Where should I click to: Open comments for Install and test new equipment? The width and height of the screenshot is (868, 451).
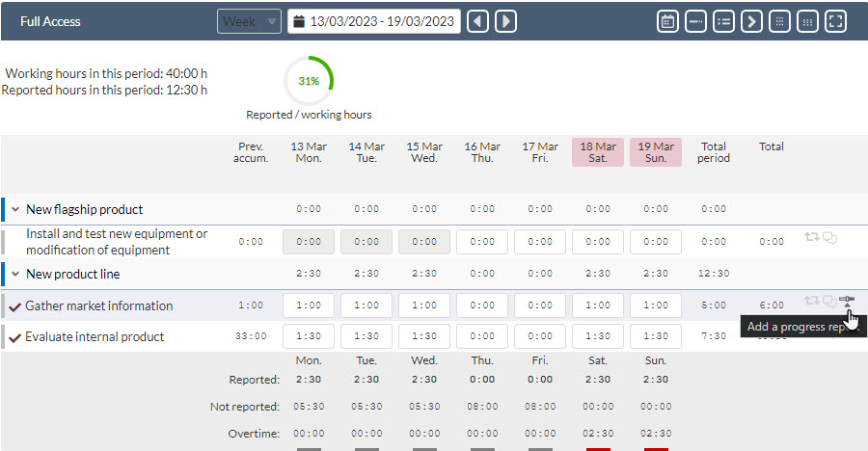829,238
